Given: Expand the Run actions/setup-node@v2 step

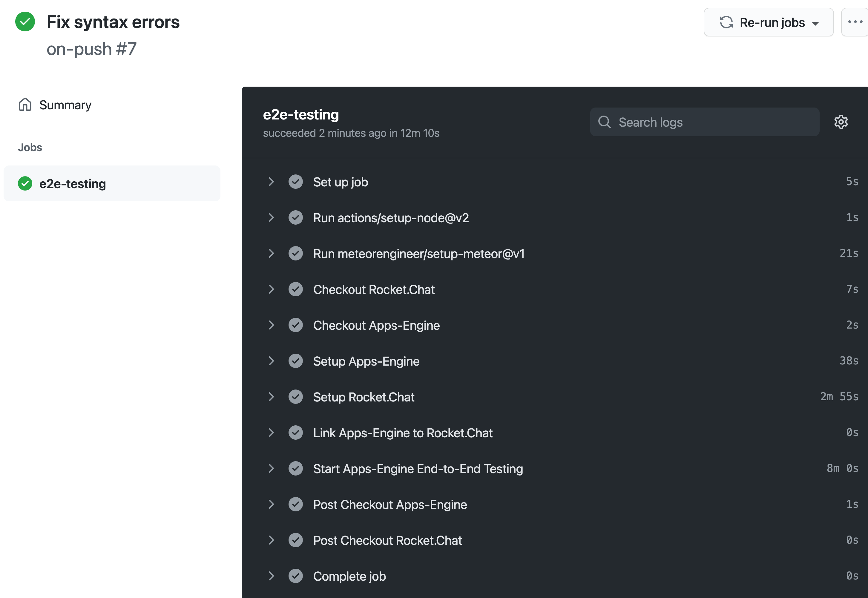Looking at the screenshot, I should tap(271, 218).
